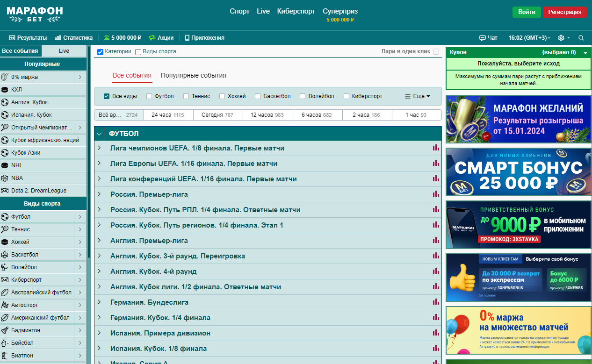The width and height of the screenshot is (592, 364).
Task: Open the Киберспорт top menu
Action: pos(296,11)
